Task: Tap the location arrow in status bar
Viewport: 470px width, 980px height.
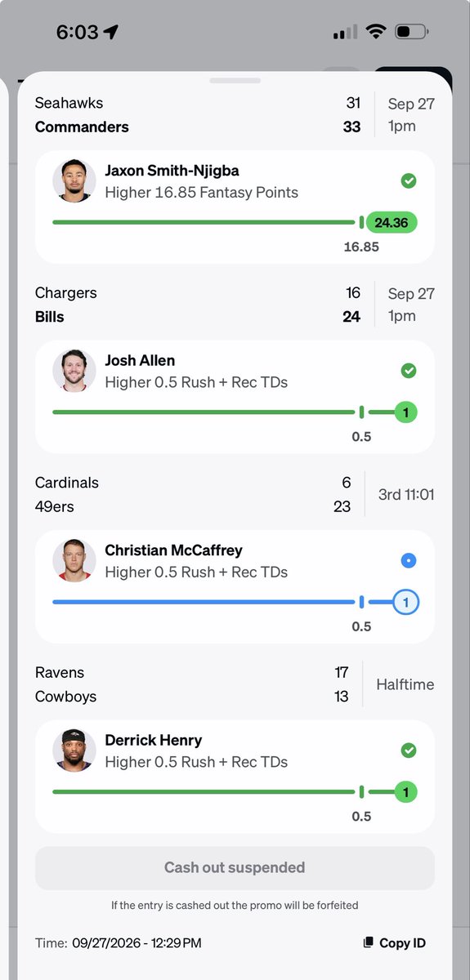Action: point(111,32)
